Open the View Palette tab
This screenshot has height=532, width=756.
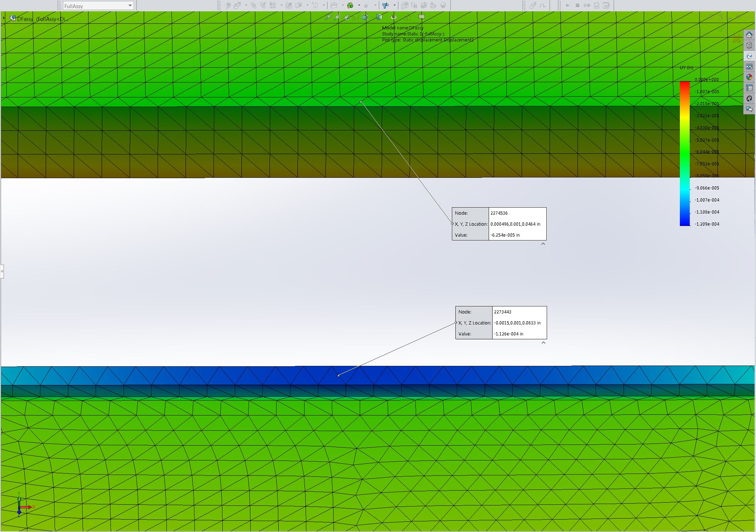coord(749,67)
